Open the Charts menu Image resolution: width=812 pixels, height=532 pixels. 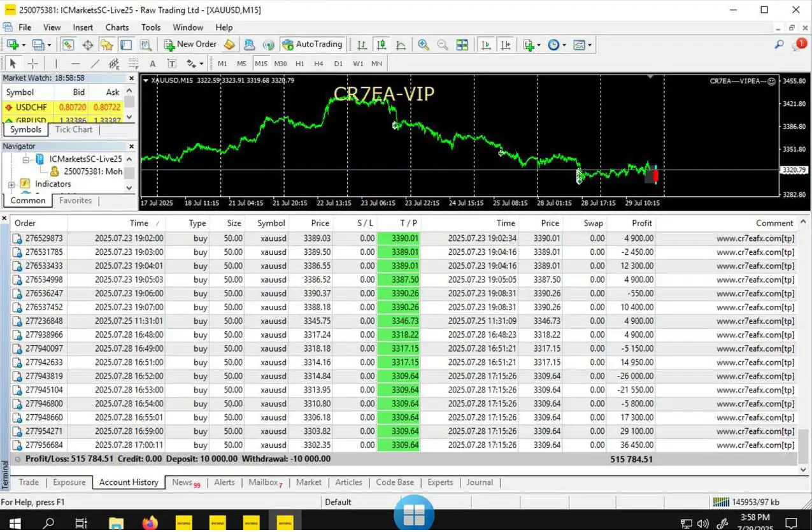tap(117, 27)
